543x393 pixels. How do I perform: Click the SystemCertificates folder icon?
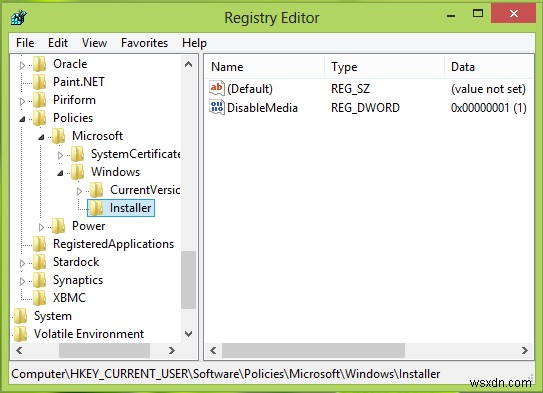[x=78, y=154]
